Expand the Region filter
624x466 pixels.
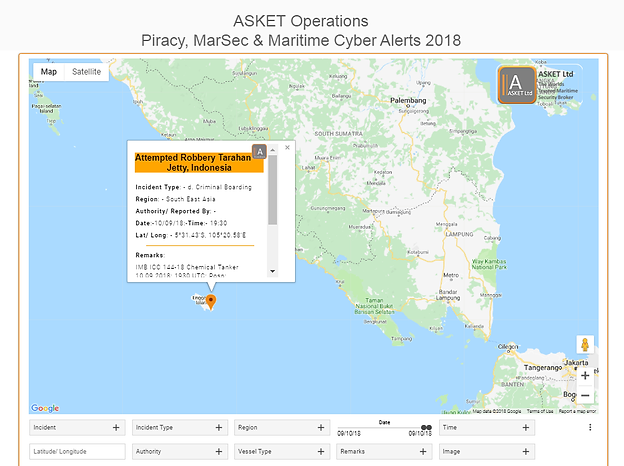pyautogui.click(x=282, y=427)
